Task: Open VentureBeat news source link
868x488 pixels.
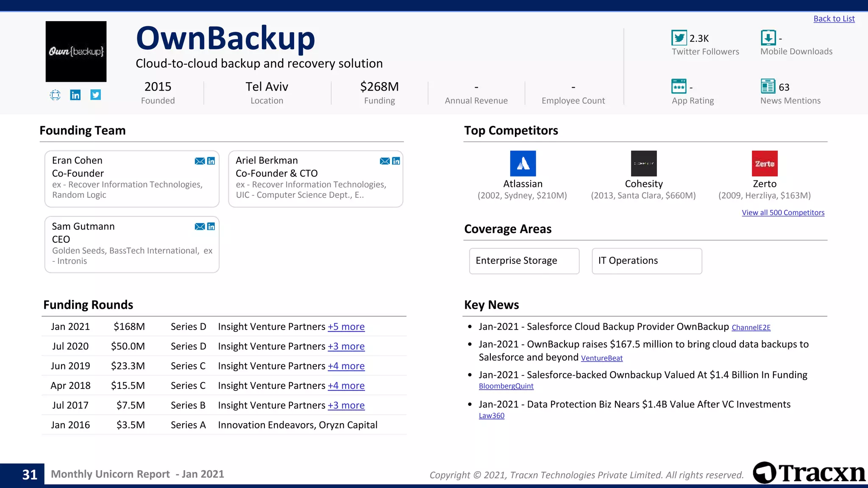Action: (x=602, y=358)
